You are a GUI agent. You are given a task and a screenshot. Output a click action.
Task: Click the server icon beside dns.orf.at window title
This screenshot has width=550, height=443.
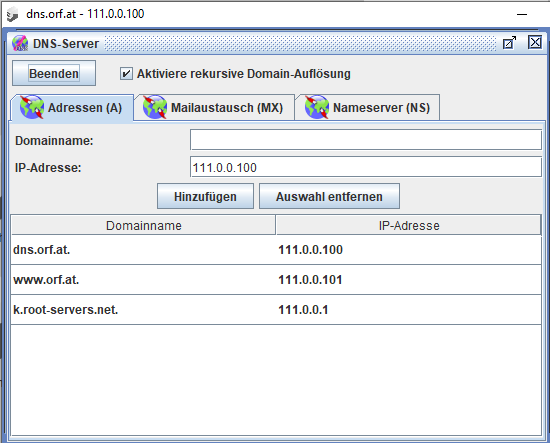(x=13, y=14)
